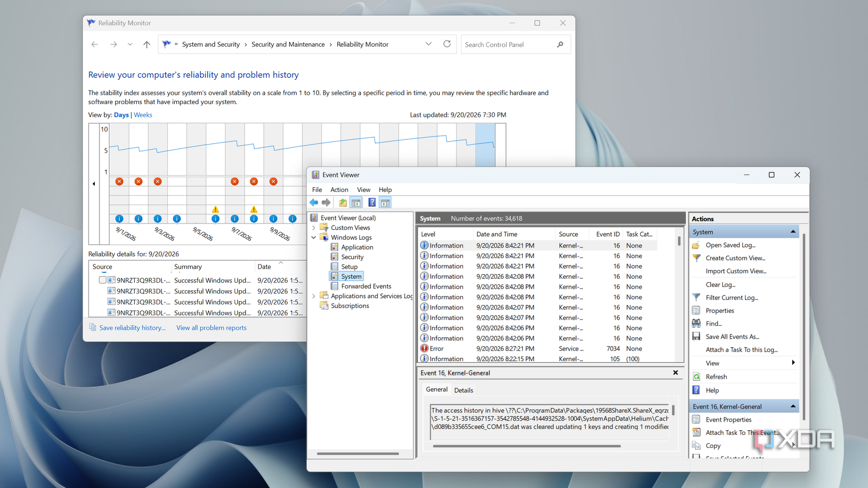
Task: Open the recent locations dropdown in Reliability Monitor
Action: (130, 45)
